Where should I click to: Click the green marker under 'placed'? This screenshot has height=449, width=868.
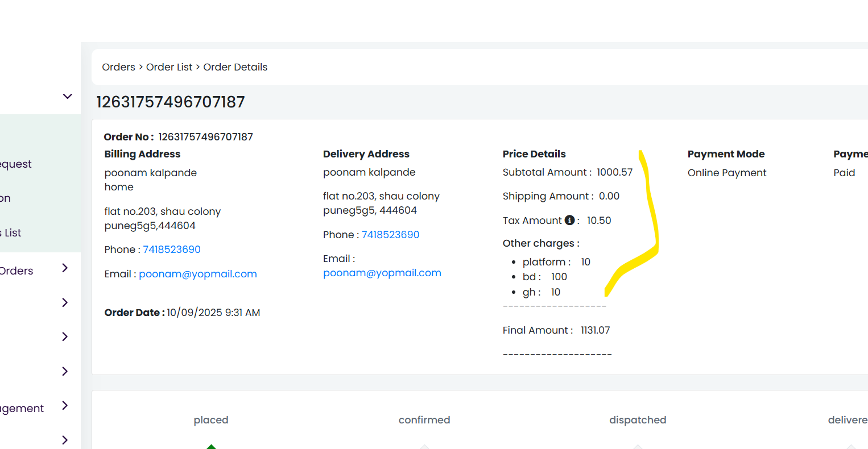(x=211, y=446)
